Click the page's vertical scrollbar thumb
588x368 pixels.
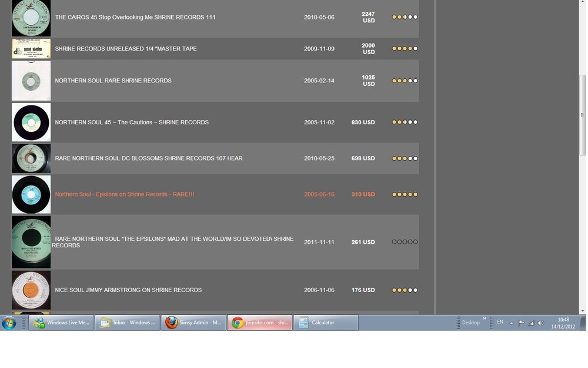(x=582, y=115)
